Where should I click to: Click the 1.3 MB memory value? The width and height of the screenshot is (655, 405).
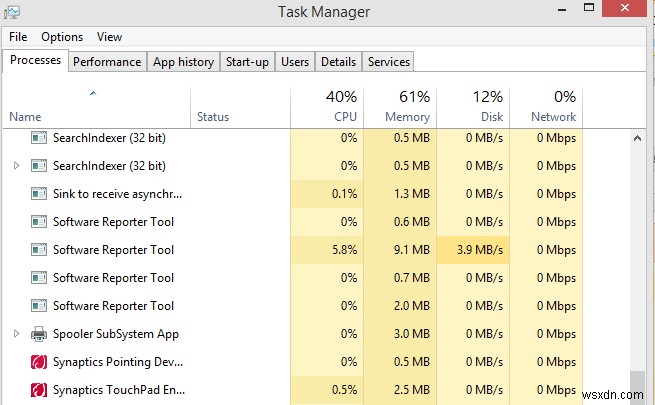click(412, 194)
